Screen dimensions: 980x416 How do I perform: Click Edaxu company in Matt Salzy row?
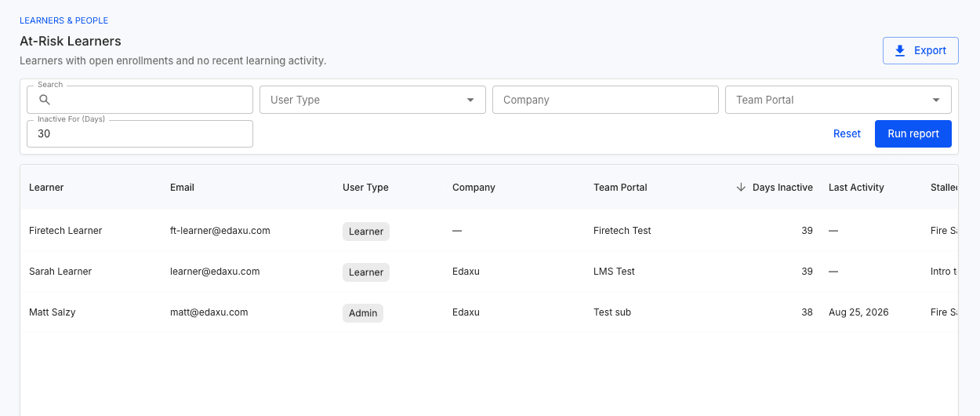point(466,312)
